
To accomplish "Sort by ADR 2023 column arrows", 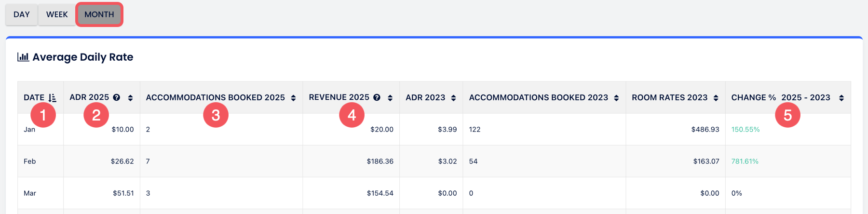I will [x=453, y=98].
